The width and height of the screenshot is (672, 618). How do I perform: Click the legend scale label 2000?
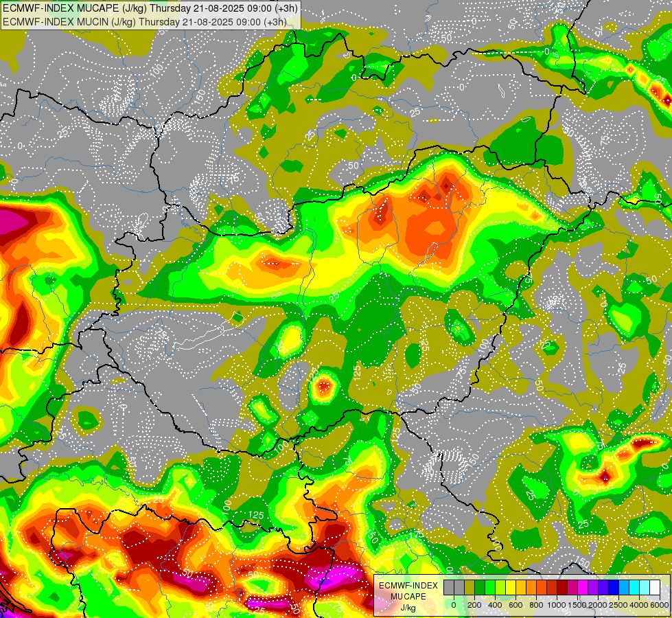point(598,605)
